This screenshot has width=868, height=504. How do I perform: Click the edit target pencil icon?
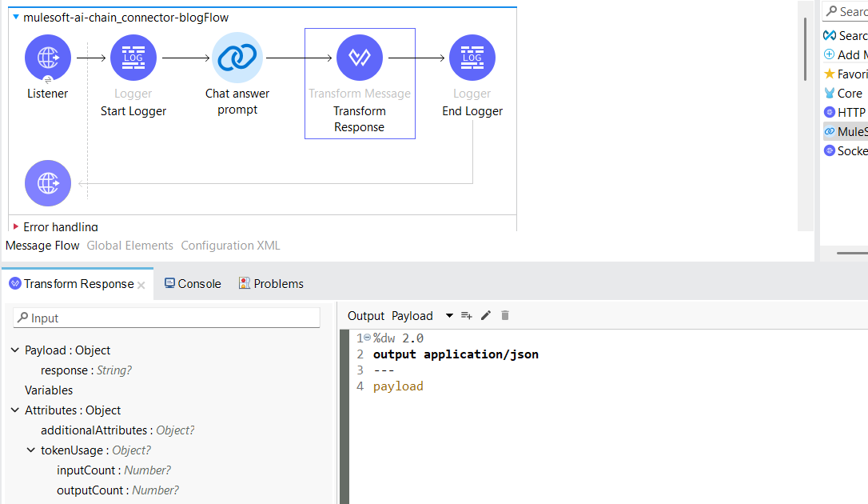(x=486, y=316)
